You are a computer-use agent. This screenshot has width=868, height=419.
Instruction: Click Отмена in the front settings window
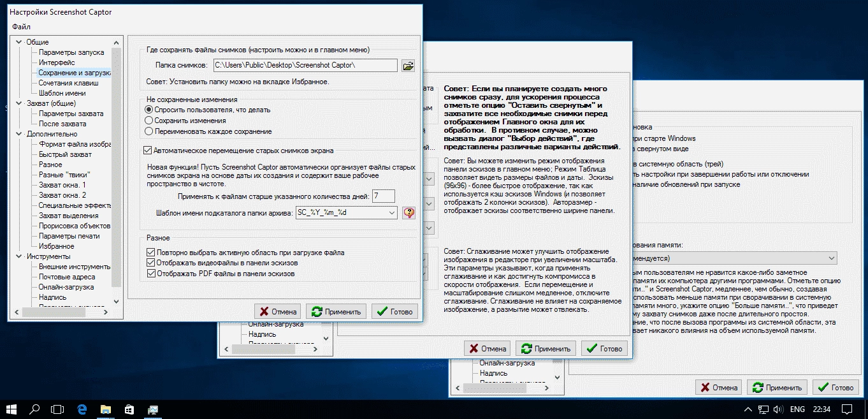click(x=278, y=312)
